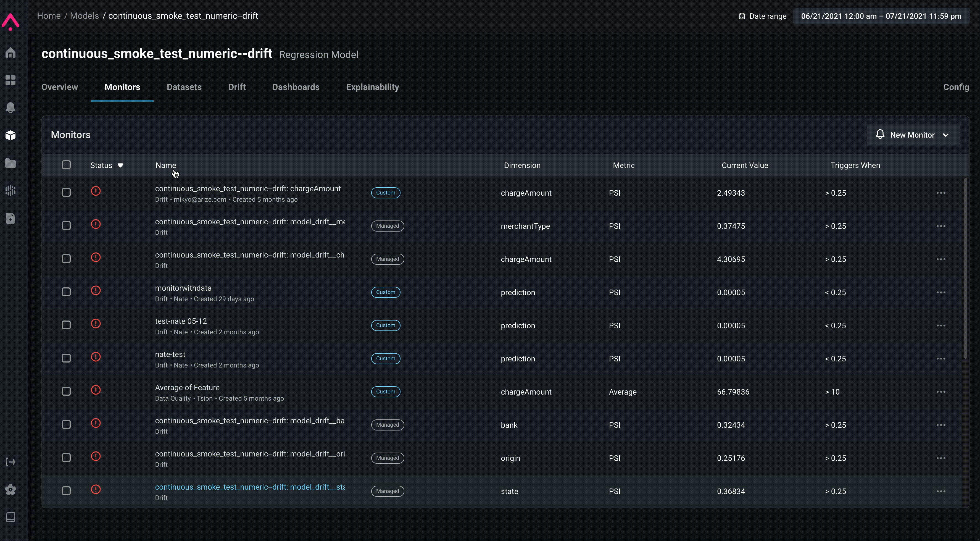Toggle the select-all checkbox in table header
Image resolution: width=980 pixels, height=541 pixels.
66,165
